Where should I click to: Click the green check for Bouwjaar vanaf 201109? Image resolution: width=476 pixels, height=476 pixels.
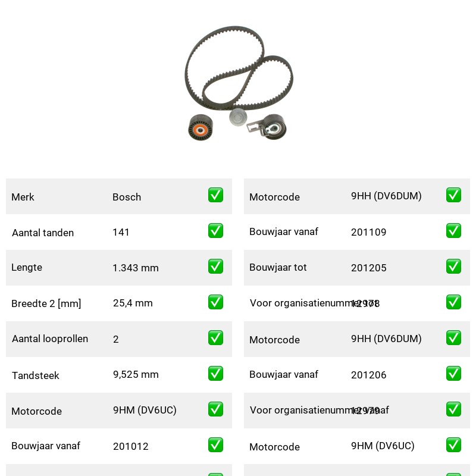453,231
